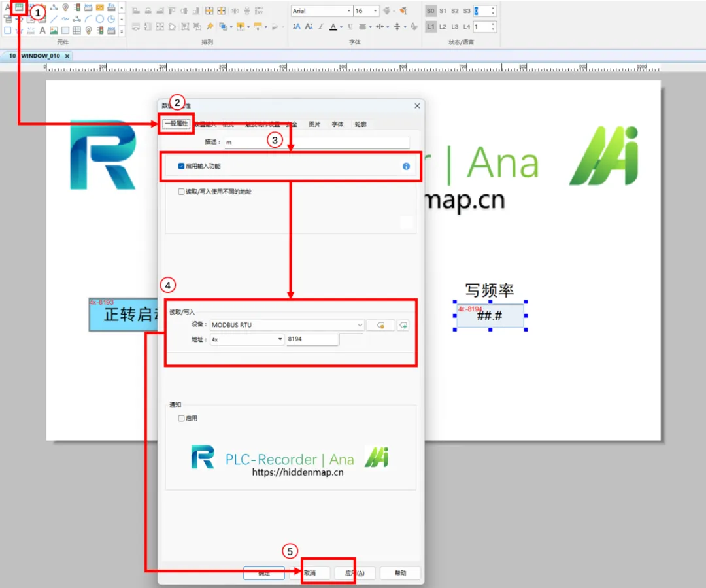Screen dimensions: 706x588
Task: Enable the 通知 启用 checkbox
Action: (x=181, y=418)
